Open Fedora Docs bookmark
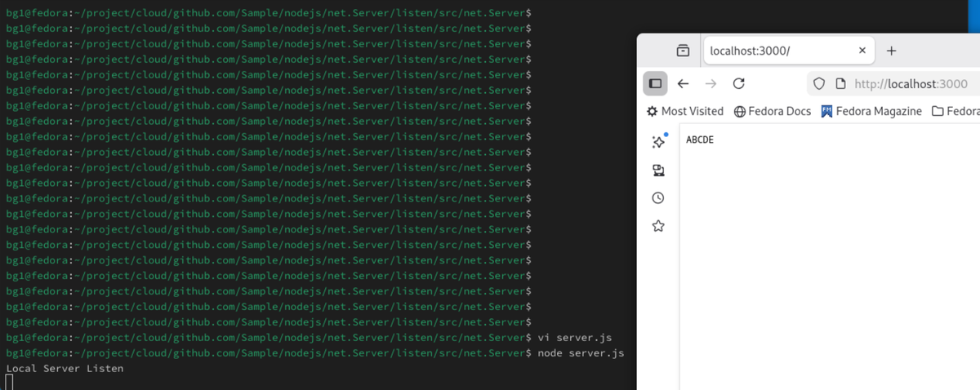Viewport: 980px width, 390px height. click(772, 111)
